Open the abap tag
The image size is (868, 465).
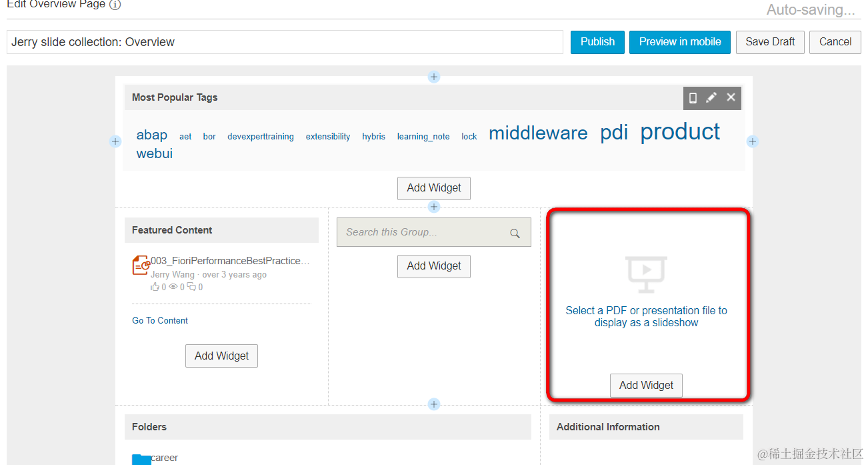[152, 135]
